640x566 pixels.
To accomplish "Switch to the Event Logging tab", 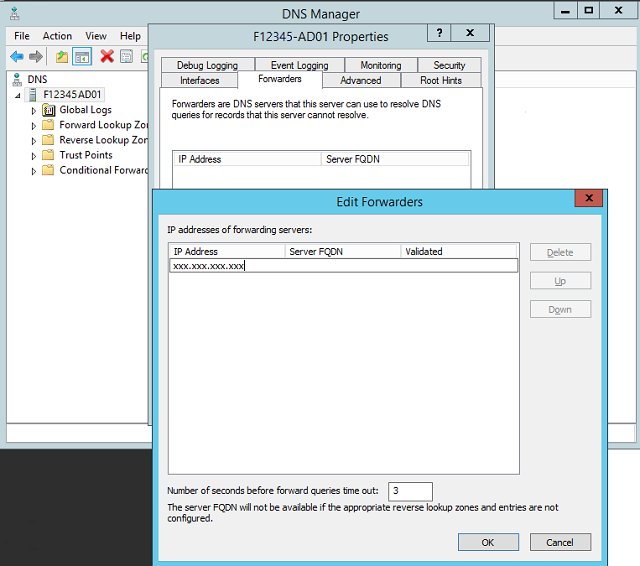I will (300, 65).
